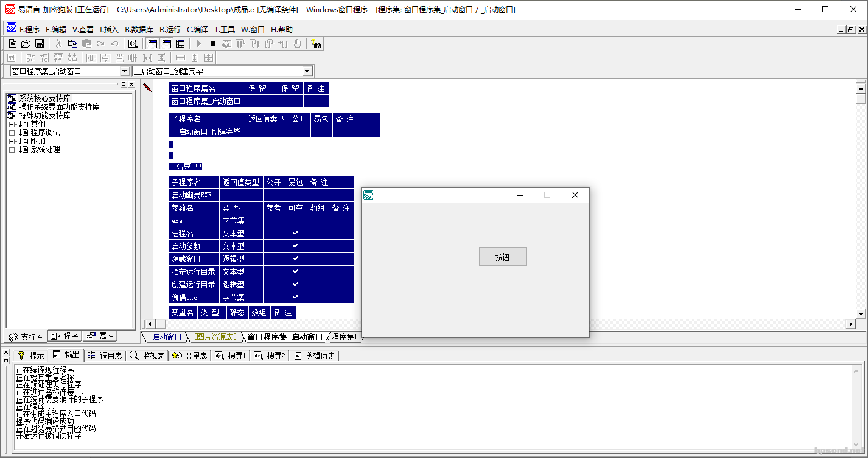The height and width of the screenshot is (458, 868).
Task: Expand the 附加 tree node
Action: (x=12, y=141)
